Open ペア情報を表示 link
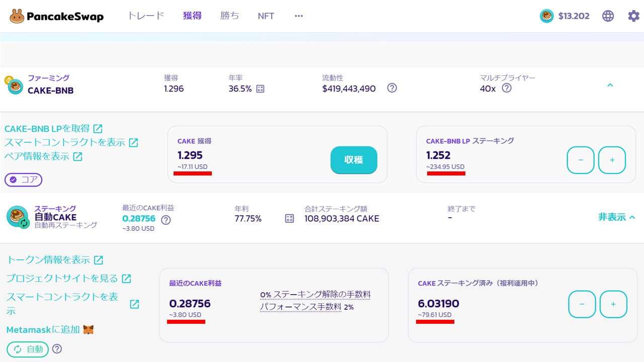 click(x=43, y=156)
